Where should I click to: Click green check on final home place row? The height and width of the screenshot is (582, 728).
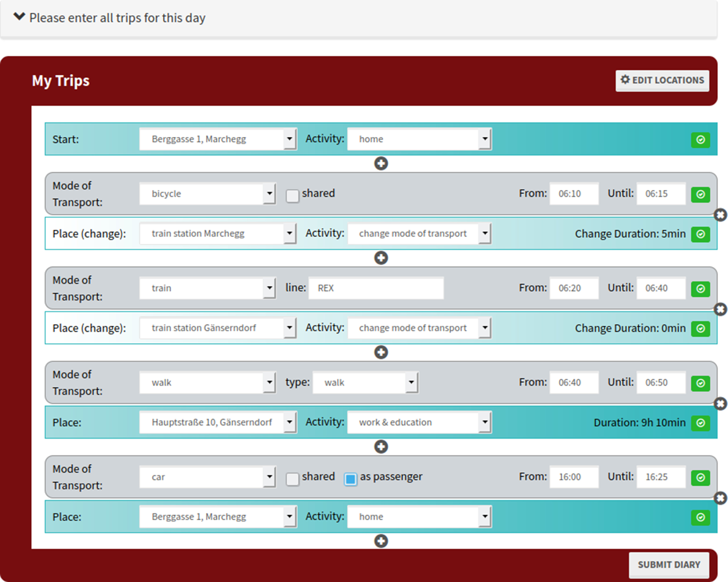[x=700, y=517]
